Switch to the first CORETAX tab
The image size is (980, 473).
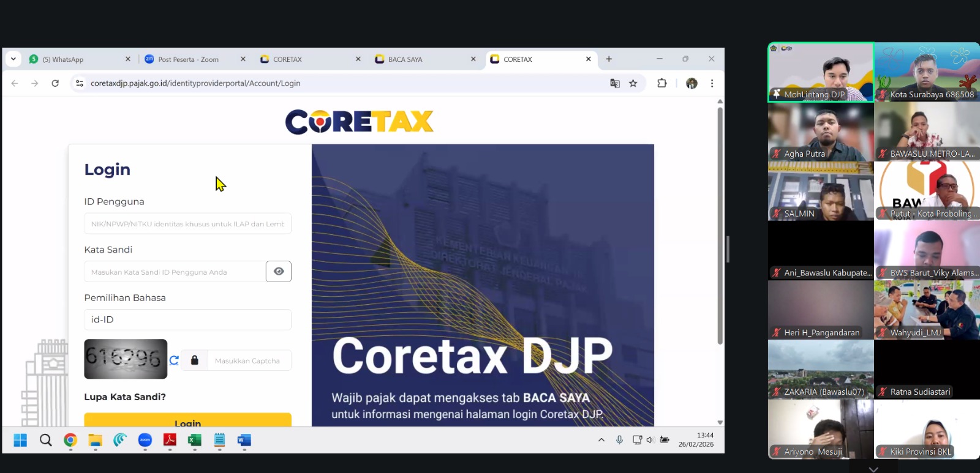[310, 59]
